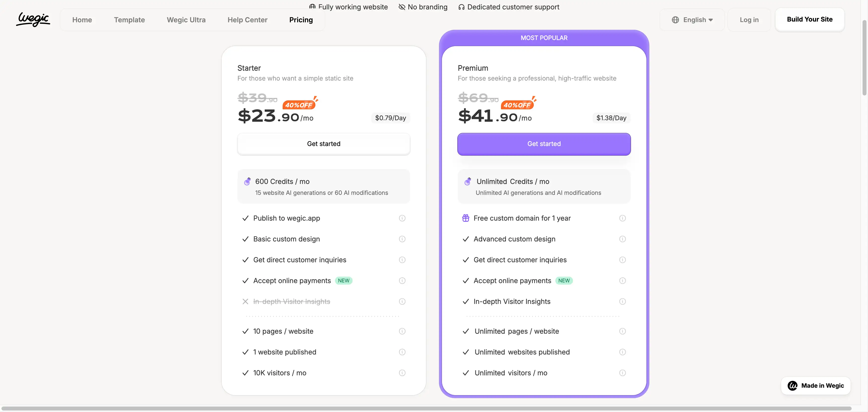This screenshot has height=412, width=868.
Task: Open the Template page from the navigation
Action: 129,20
